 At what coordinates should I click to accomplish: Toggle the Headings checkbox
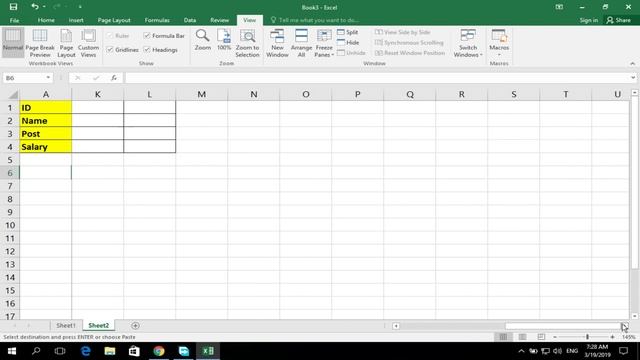147,50
